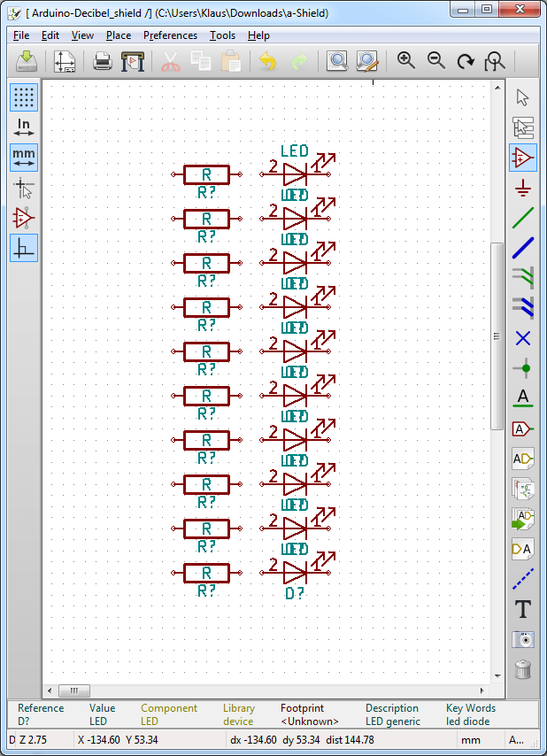Screen dimensions: 547x756
Task: Select the no-connect flag tool
Action: coord(523,338)
